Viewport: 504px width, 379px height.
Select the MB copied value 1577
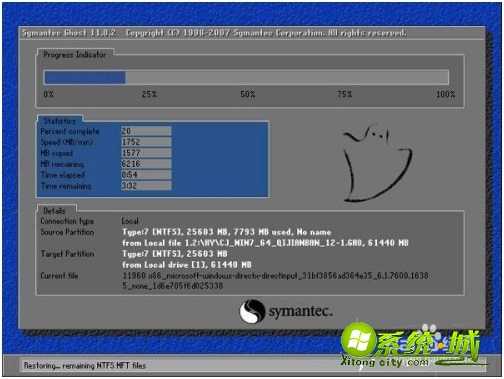tap(146, 153)
